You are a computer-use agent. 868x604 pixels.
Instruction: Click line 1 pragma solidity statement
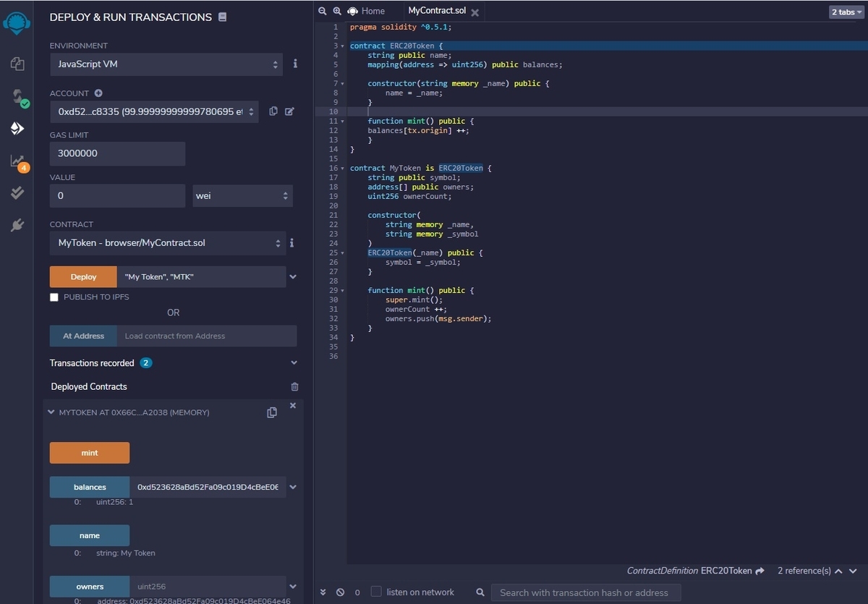pos(401,27)
